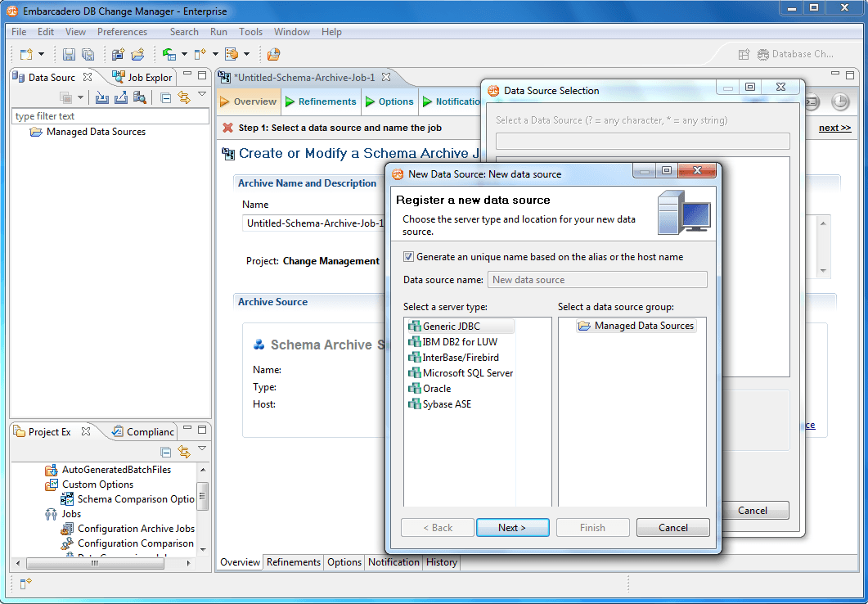
Task: Open the view menu triangle in Data Source panel
Action: (202, 95)
